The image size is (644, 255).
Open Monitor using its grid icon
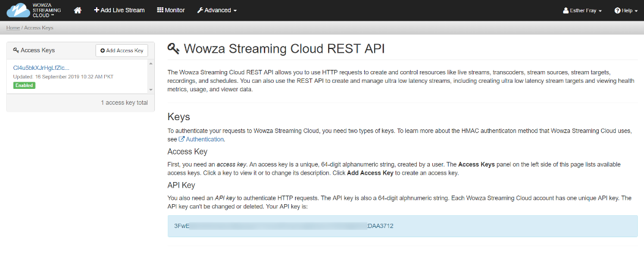point(160,10)
